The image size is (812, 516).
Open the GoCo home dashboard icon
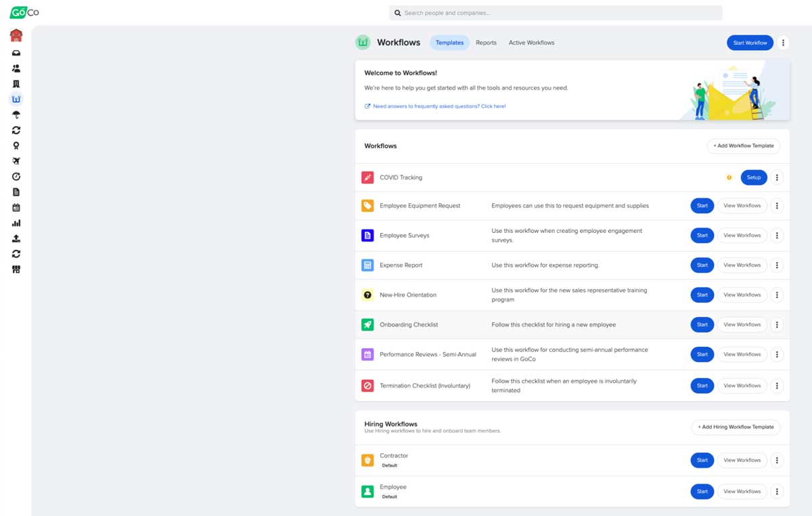[x=16, y=35]
